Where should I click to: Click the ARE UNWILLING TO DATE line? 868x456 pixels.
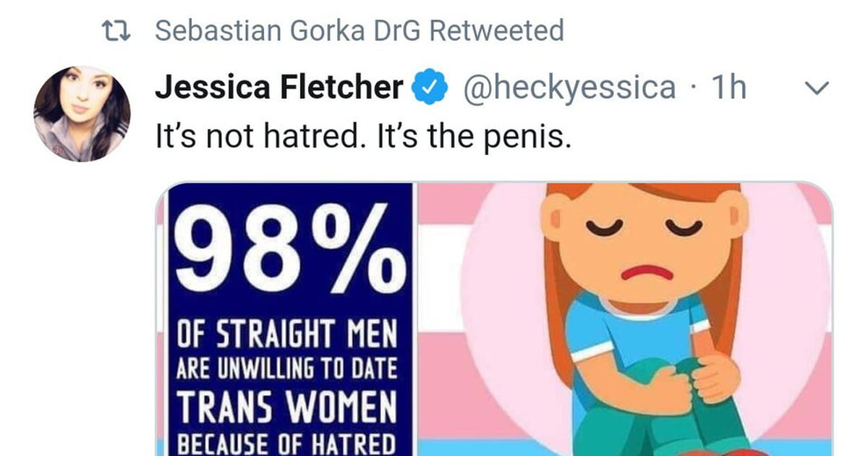coord(287,369)
